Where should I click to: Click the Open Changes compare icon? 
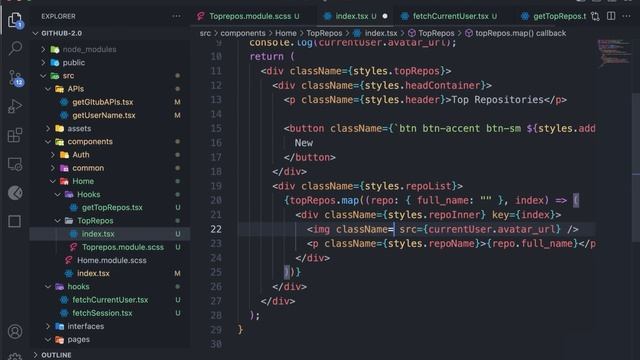596,16
